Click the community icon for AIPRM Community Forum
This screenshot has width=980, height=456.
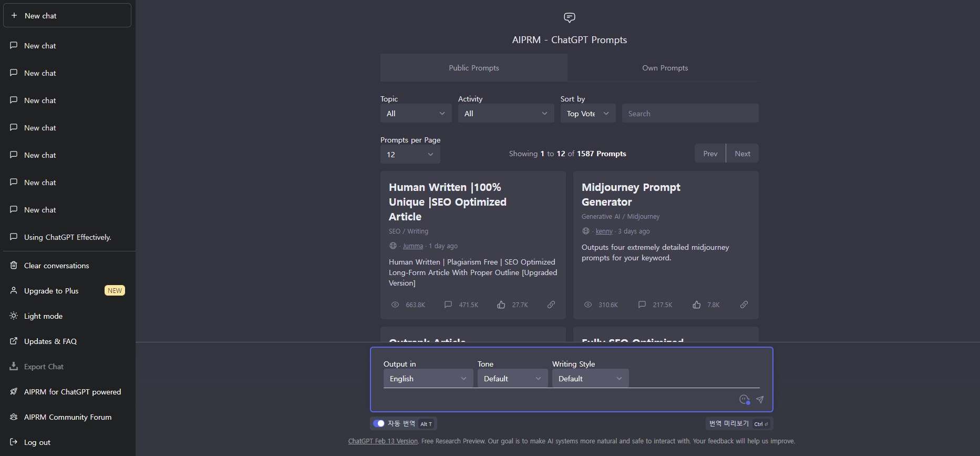[14, 417]
